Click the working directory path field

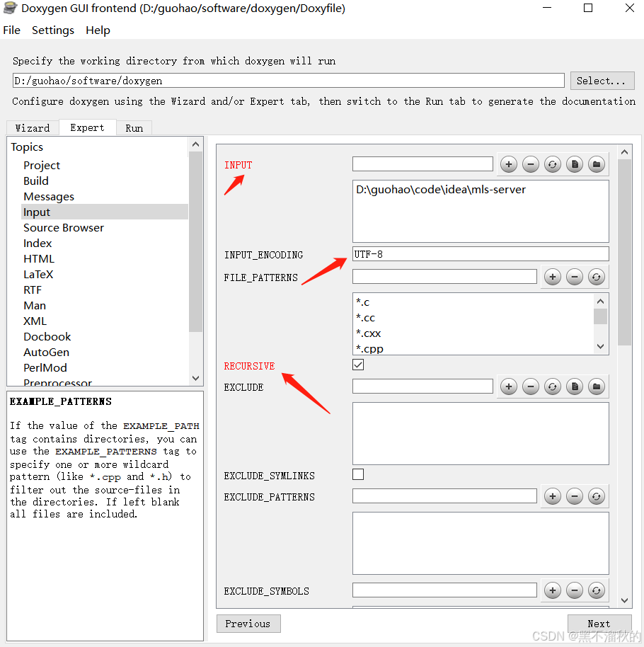click(288, 81)
